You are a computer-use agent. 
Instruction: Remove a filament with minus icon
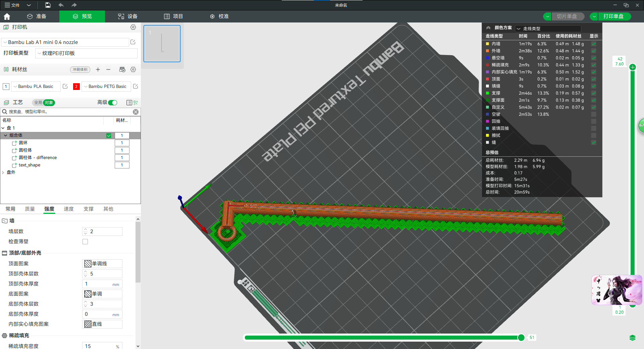pos(108,69)
